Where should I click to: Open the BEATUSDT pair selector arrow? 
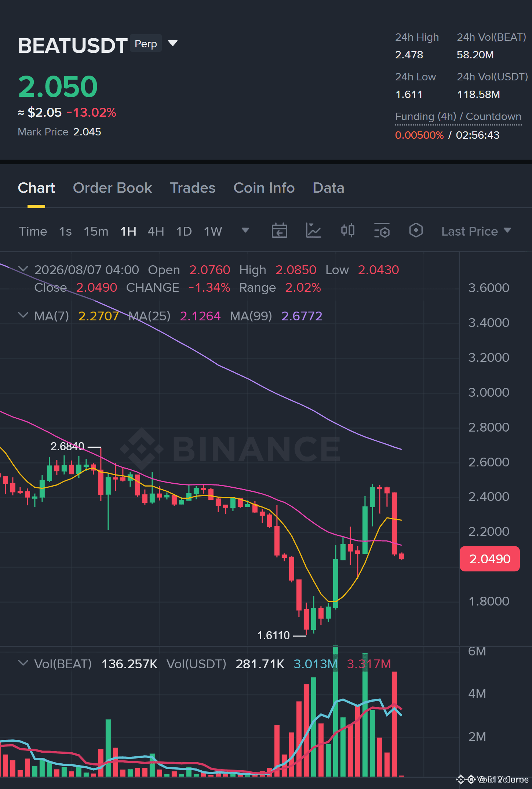(173, 43)
